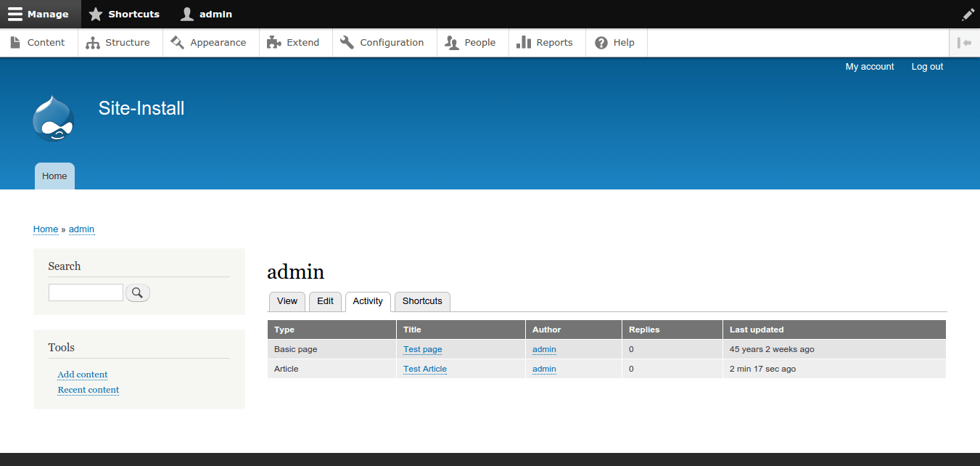
Task: Click the Author column header
Action: tap(574, 330)
